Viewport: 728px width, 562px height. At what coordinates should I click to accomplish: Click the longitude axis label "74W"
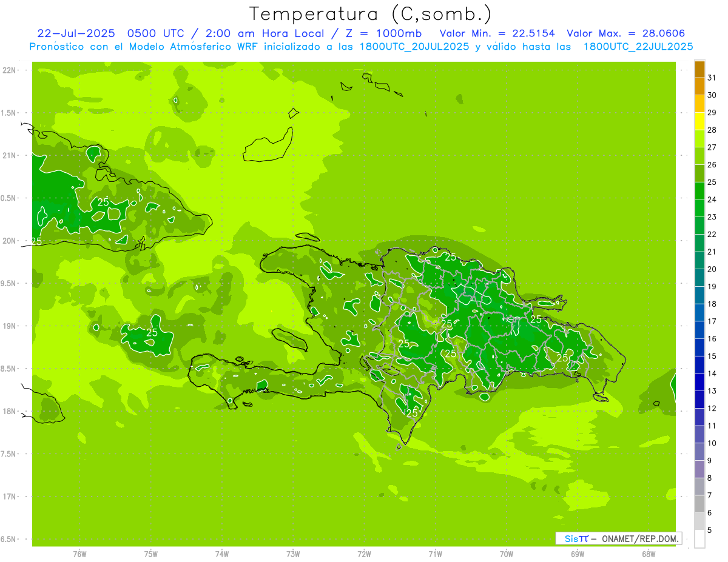click(221, 554)
